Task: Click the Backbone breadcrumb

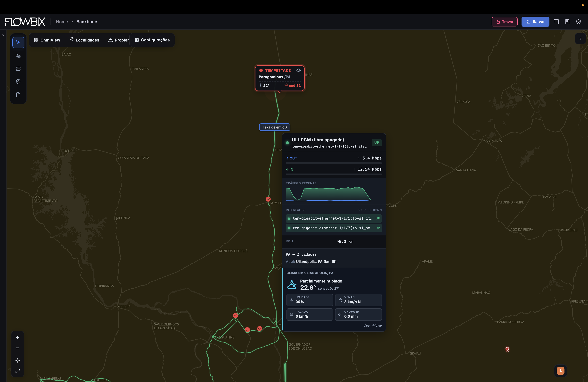Action: (87, 22)
